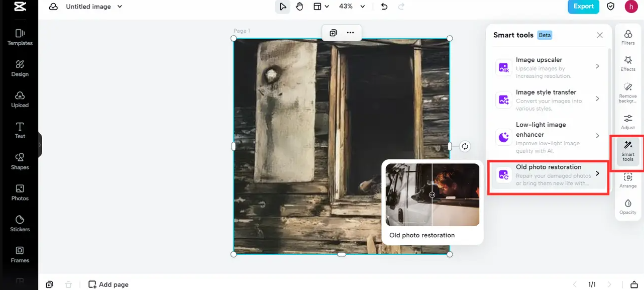Open more options ellipsis above canvas
The height and width of the screenshot is (290, 644).
pyautogui.click(x=350, y=33)
